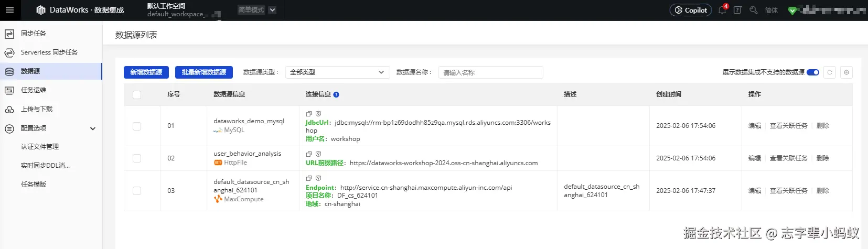Open the 简单模式 dropdown arrow
The width and height of the screenshot is (868, 249).
point(272,10)
